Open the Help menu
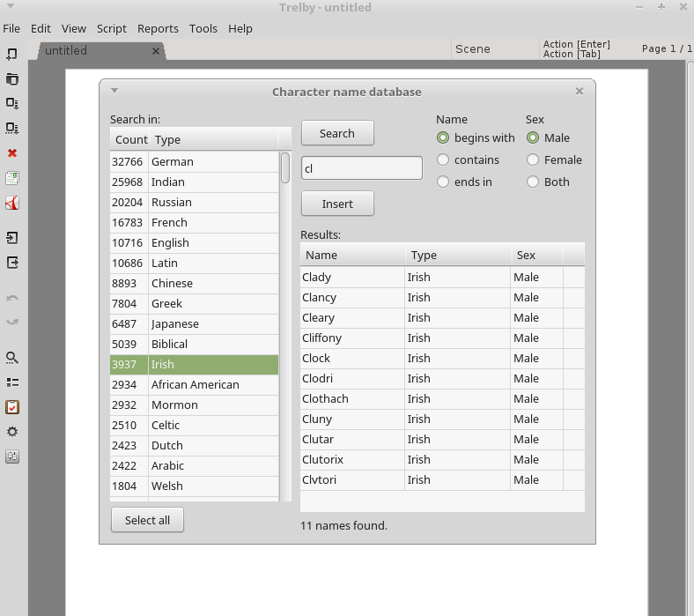 point(240,28)
